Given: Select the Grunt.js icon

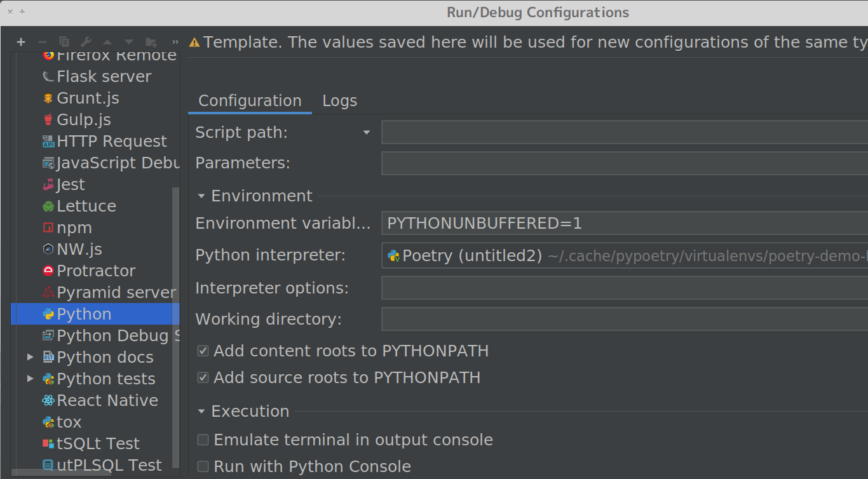Looking at the screenshot, I should click(x=48, y=98).
